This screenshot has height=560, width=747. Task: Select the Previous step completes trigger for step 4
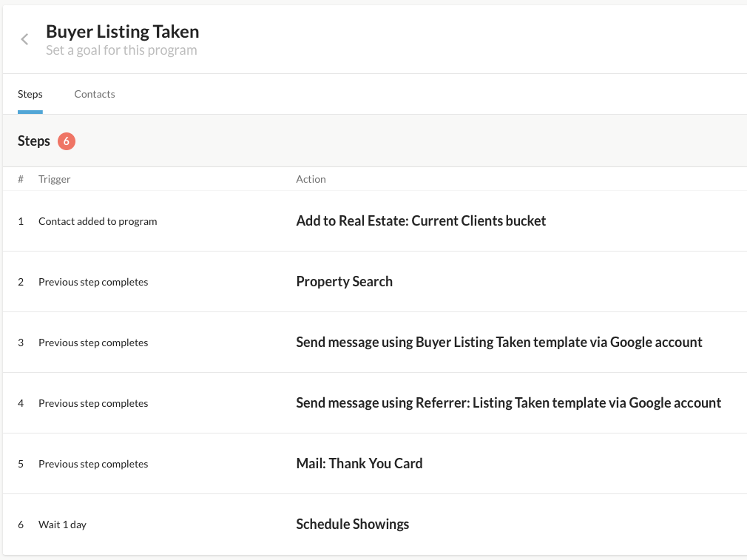coord(93,403)
